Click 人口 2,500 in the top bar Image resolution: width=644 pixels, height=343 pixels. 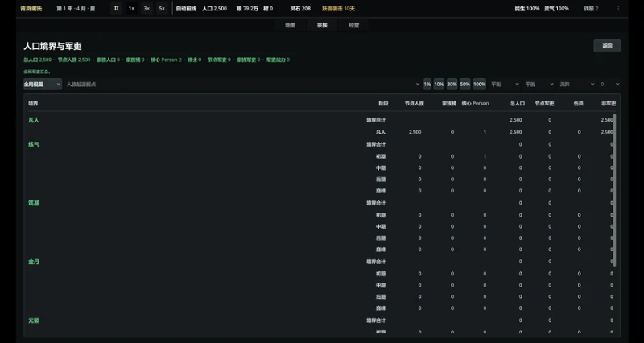[214, 8]
